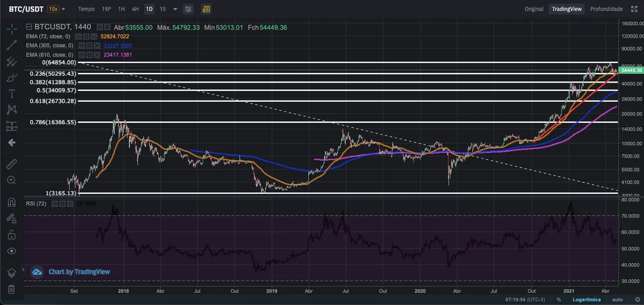The width and height of the screenshot is (644, 305).
Task: Select the crosshair cursor tool
Action: coord(12,29)
